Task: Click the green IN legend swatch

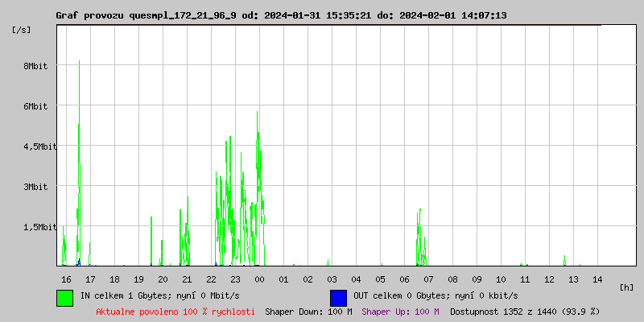Action: click(x=64, y=297)
